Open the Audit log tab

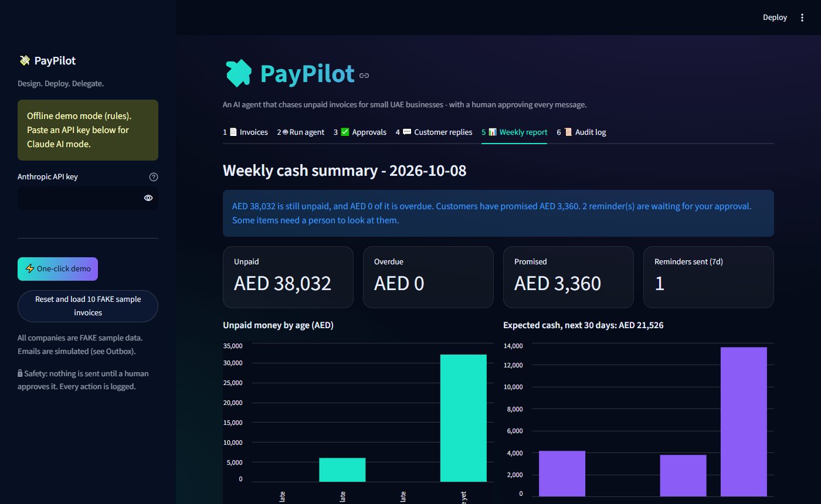581,132
